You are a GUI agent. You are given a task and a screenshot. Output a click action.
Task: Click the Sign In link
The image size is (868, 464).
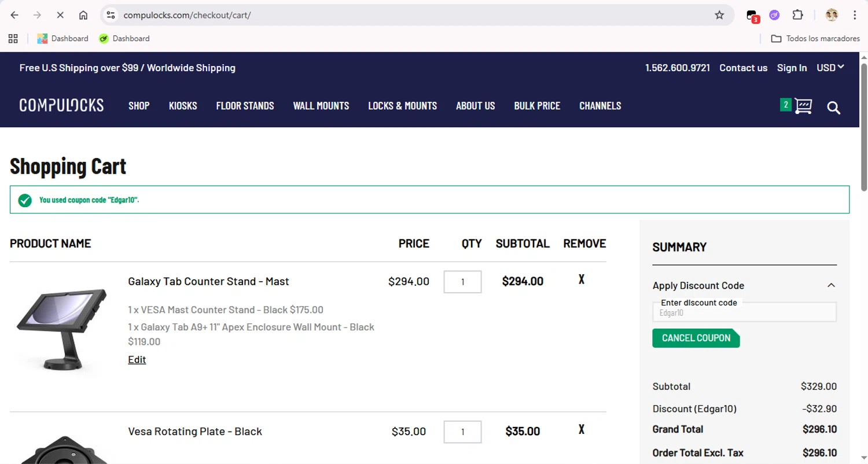(x=792, y=68)
